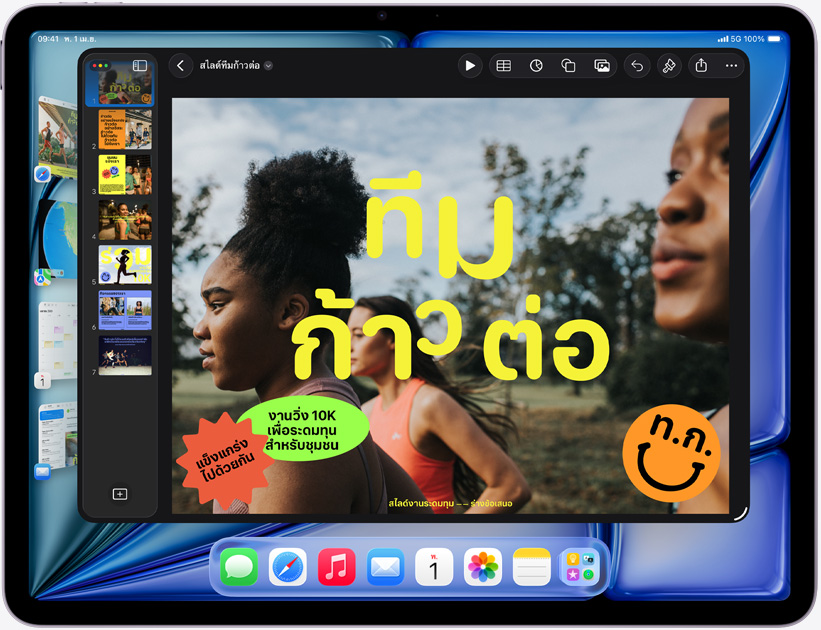Go back using the chevron arrow
821x630 pixels.
point(180,65)
